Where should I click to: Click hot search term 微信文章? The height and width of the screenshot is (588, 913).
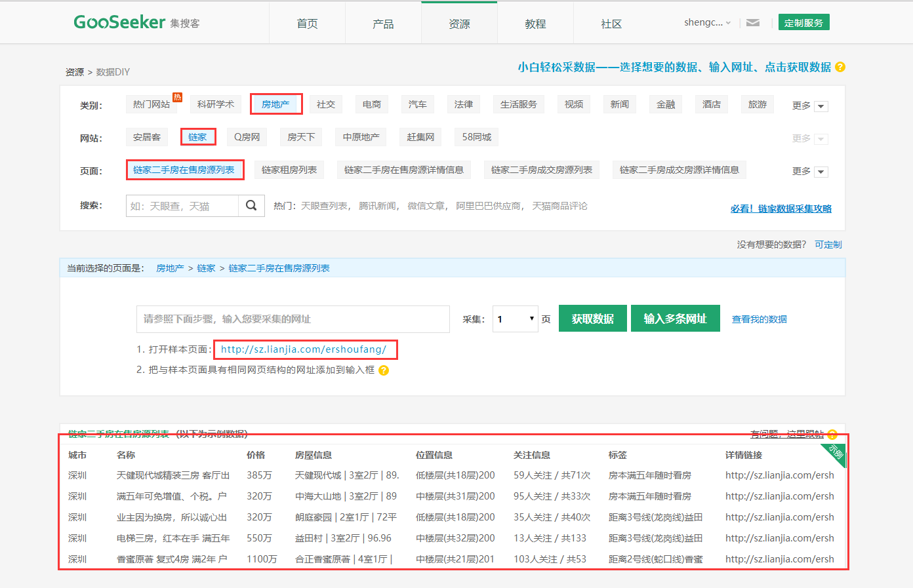coord(426,206)
